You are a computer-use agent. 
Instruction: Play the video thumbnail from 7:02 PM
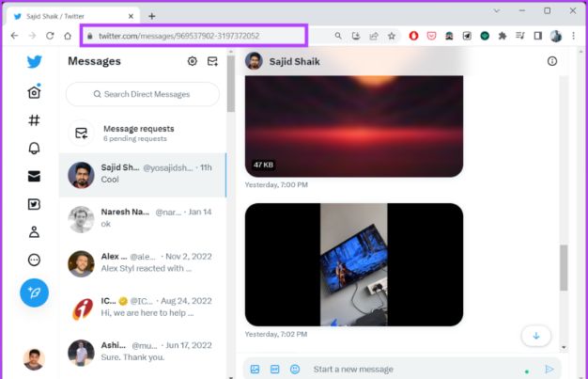353,264
